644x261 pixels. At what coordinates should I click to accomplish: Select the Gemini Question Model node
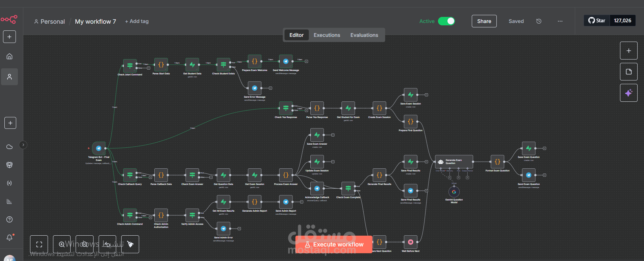[x=454, y=192]
